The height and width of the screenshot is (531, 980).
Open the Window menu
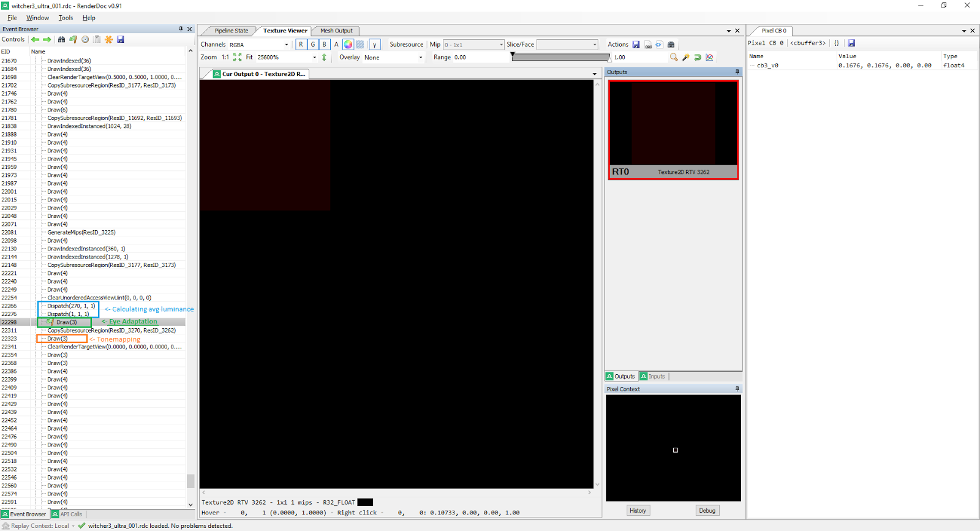[x=37, y=18]
